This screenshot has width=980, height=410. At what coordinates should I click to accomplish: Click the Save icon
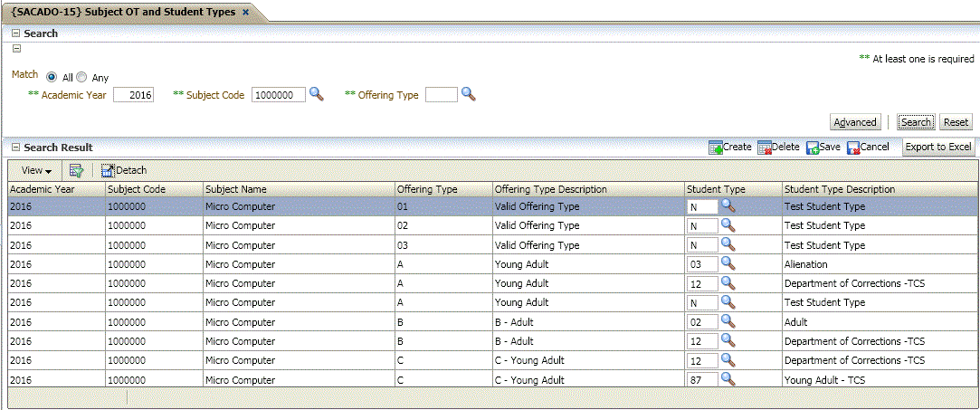[813, 147]
